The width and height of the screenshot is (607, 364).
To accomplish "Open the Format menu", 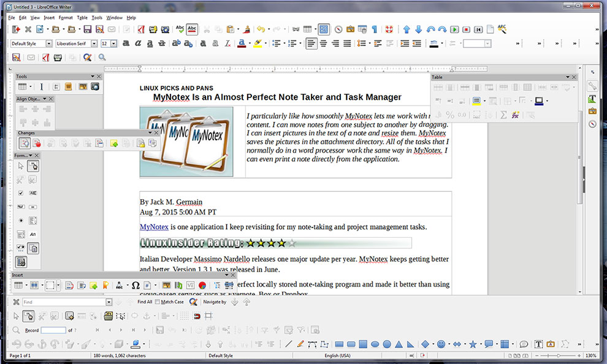I will [66, 17].
